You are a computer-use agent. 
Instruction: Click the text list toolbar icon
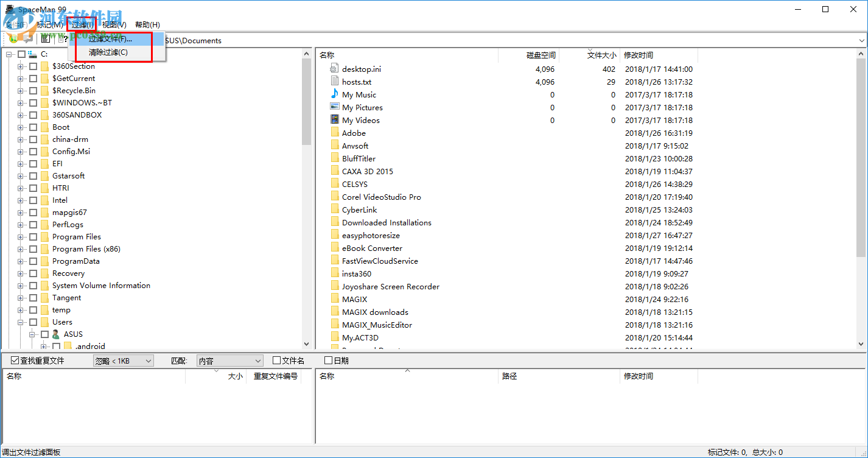tap(45, 39)
